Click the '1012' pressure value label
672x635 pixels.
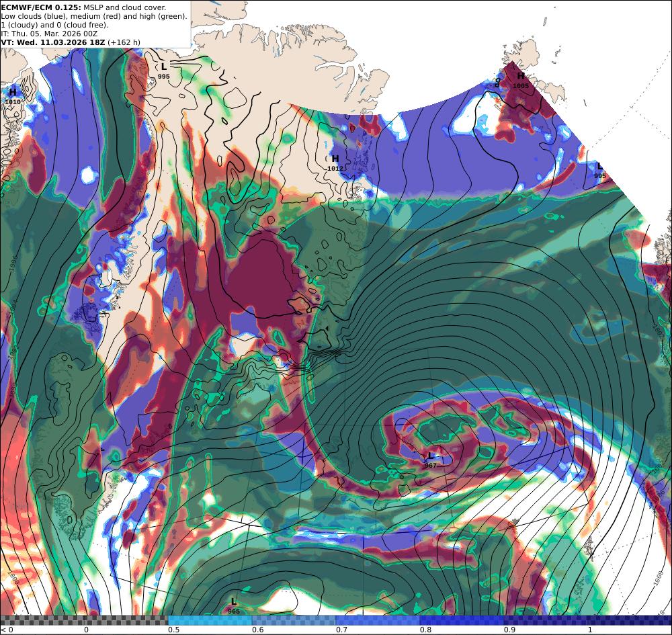(x=335, y=169)
